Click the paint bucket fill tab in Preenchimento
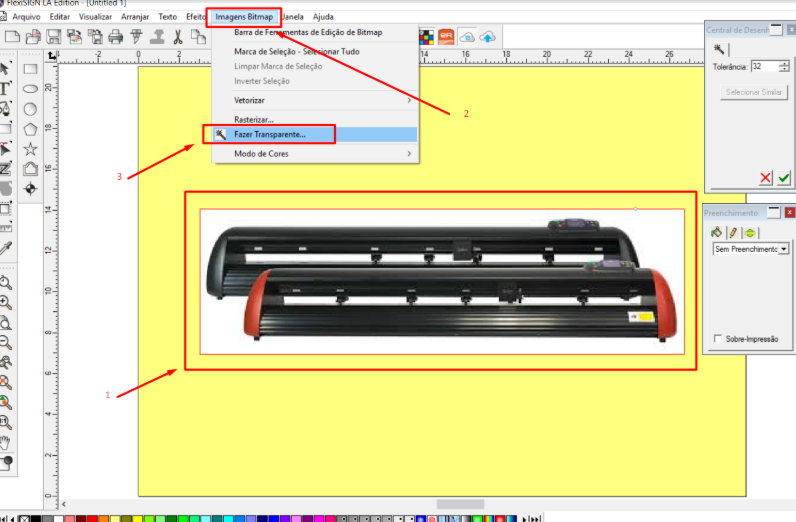 click(x=716, y=233)
